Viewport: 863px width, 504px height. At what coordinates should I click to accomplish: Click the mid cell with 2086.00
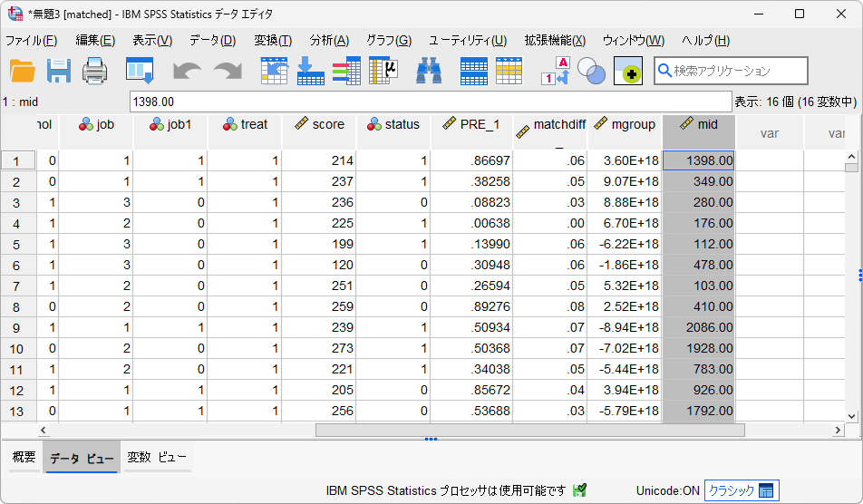699,328
